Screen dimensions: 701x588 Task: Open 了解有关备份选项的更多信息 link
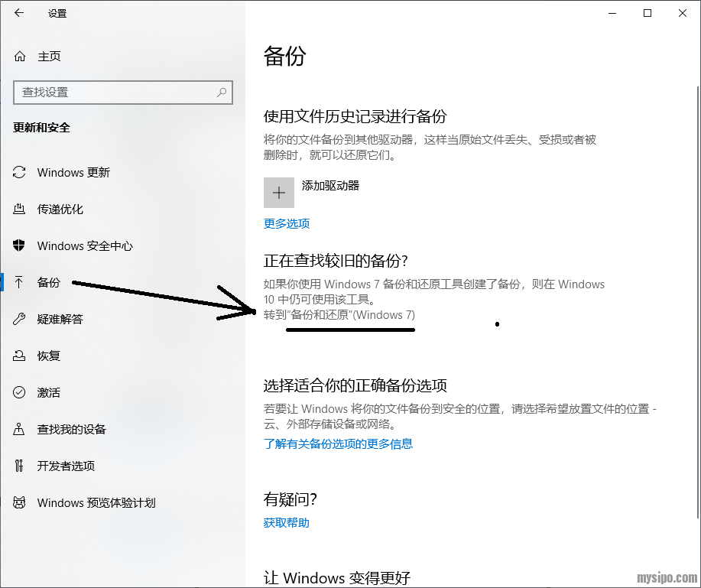click(338, 443)
